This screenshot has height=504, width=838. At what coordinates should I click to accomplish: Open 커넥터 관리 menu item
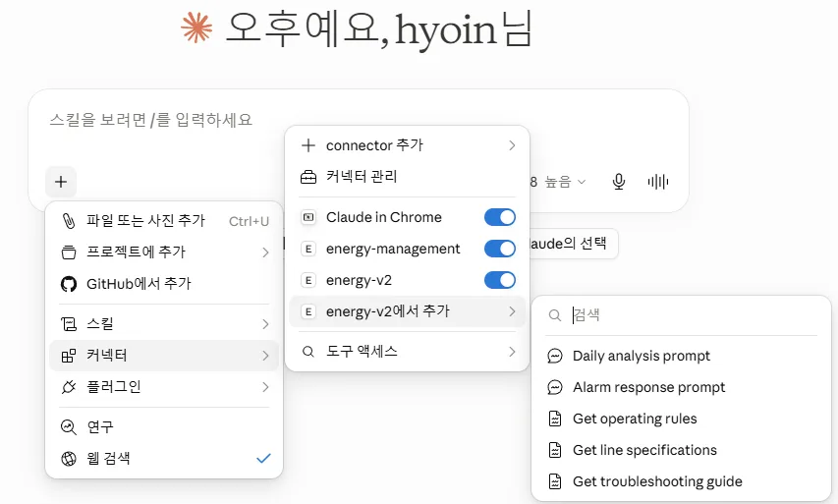tap(408, 177)
